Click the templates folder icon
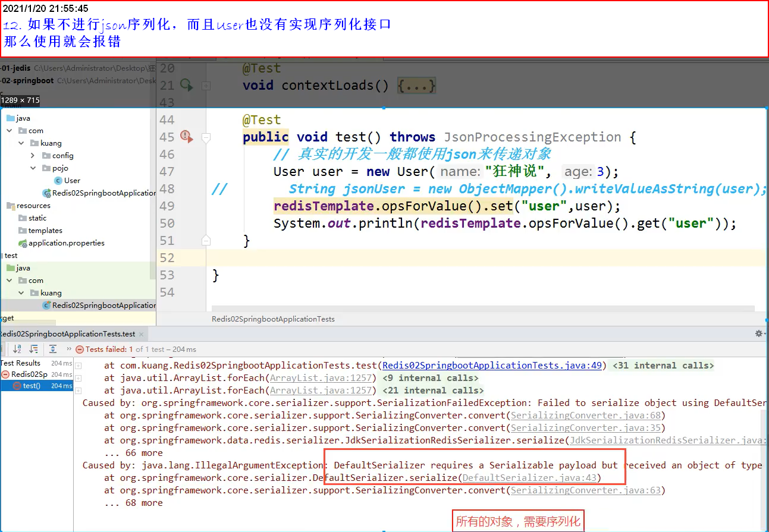The image size is (769, 532). [23, 231]
